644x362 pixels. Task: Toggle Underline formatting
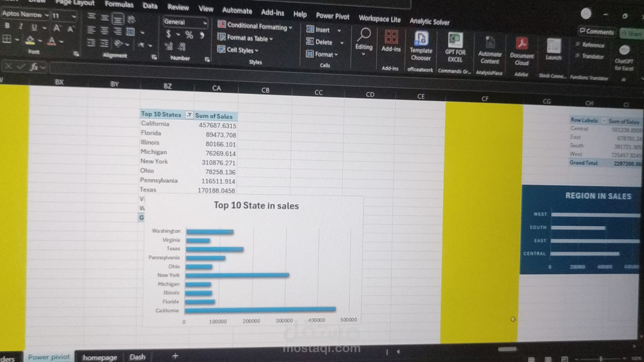[34, 27]
